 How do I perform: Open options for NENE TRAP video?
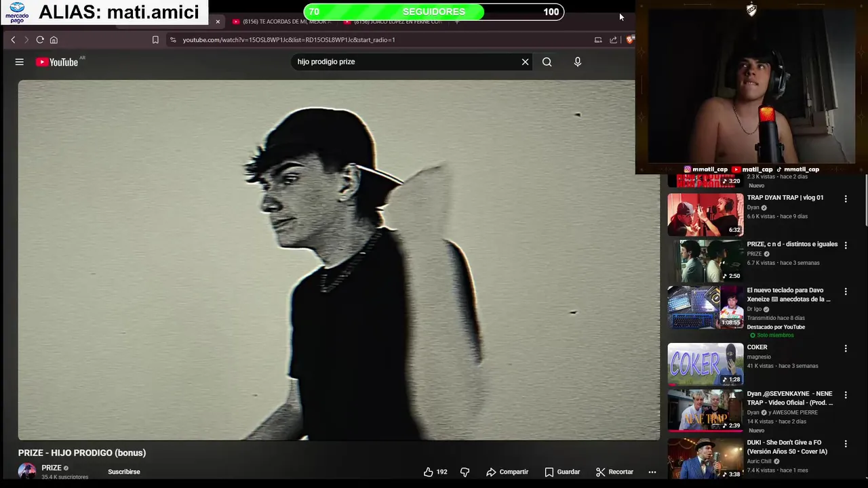coord(846,394)
